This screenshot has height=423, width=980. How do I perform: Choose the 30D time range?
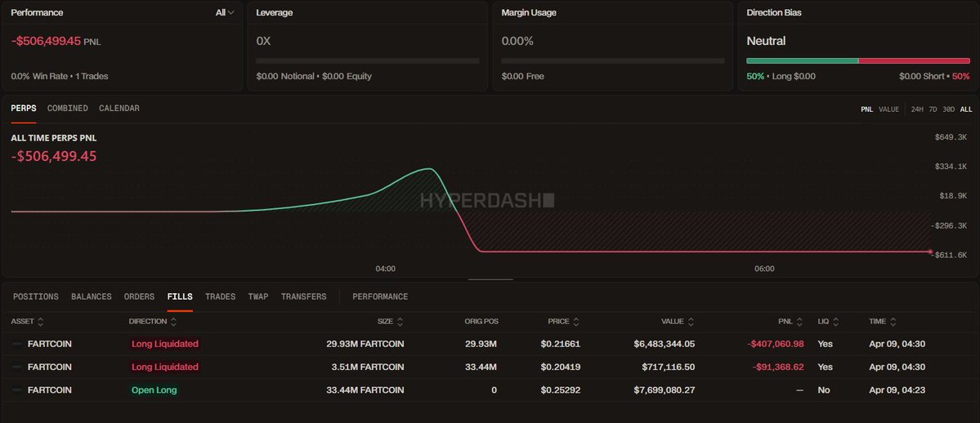tap(949, 109)
